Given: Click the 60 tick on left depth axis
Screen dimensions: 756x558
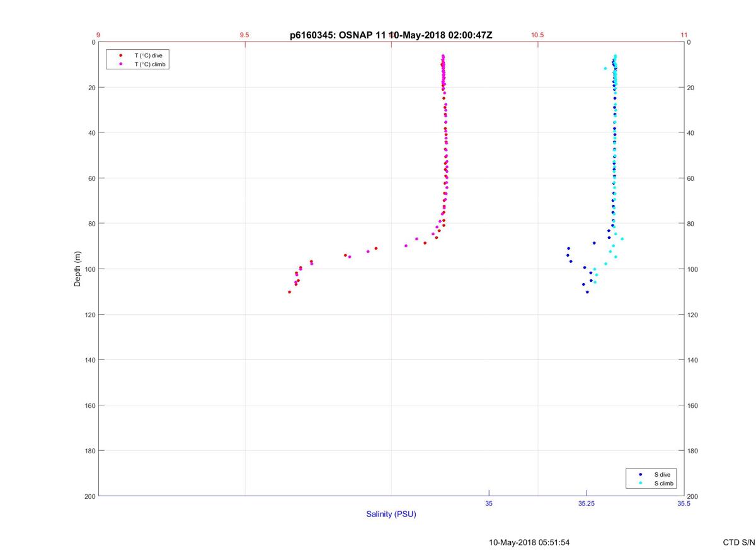Looking at the screenshot, I should (91, 178).
